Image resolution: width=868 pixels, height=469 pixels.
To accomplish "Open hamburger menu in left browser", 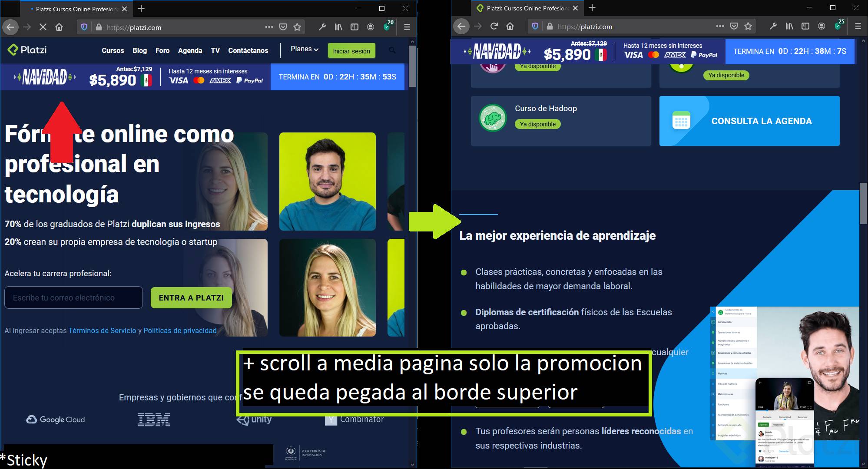I will pyautogui.click(x=407, y=27).
